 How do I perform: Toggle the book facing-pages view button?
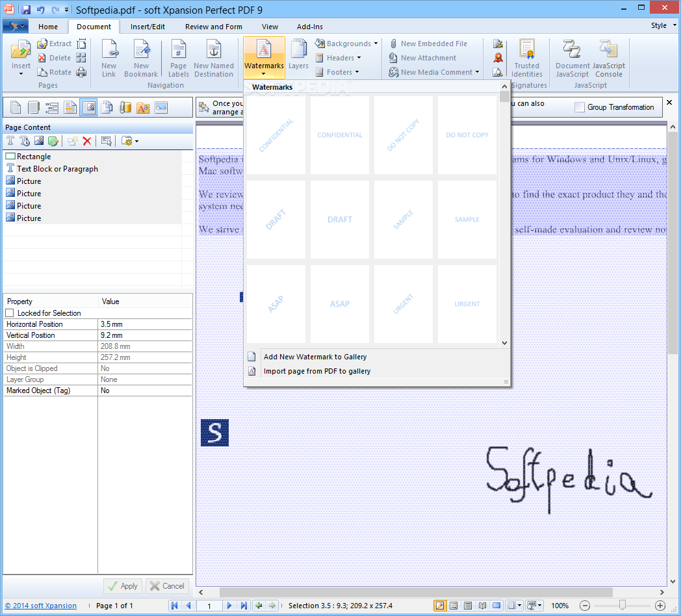pyautogui.click(x=482, y=606)
